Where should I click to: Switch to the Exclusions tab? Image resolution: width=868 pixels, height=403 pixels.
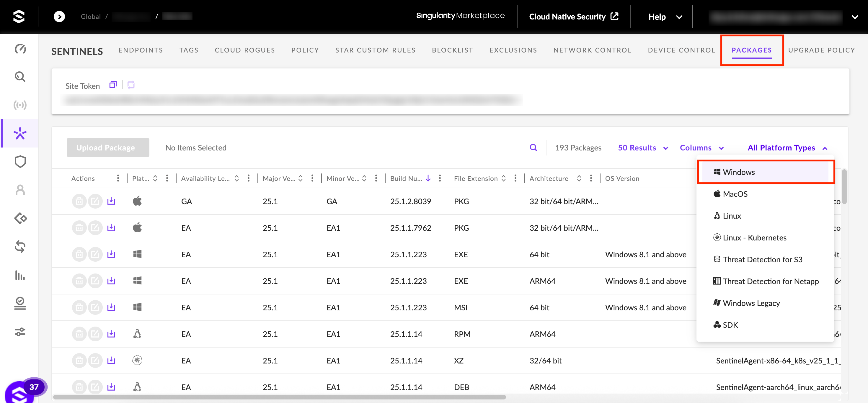[513, 50]
